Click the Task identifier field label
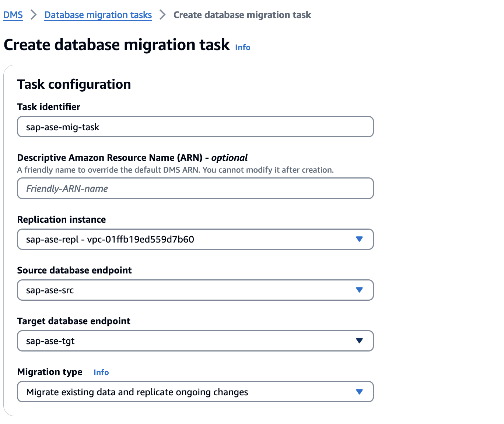This screenshot has width=504, height=424. (x=49, y=107)
